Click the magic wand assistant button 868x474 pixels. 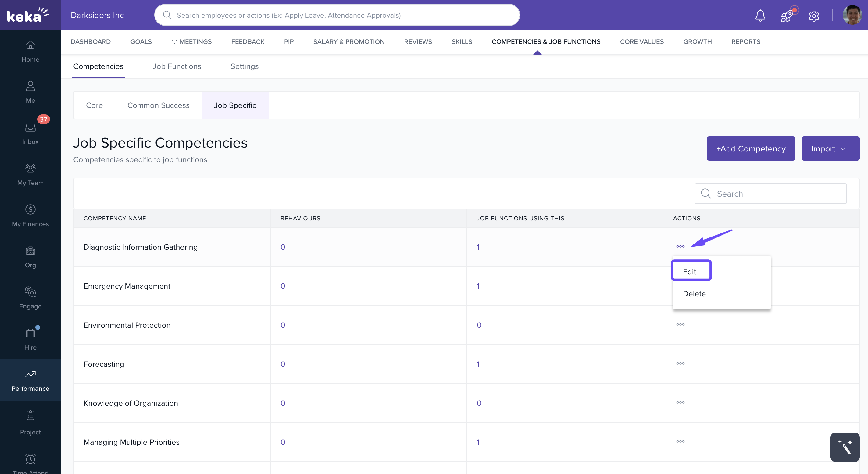pos(845,447)
